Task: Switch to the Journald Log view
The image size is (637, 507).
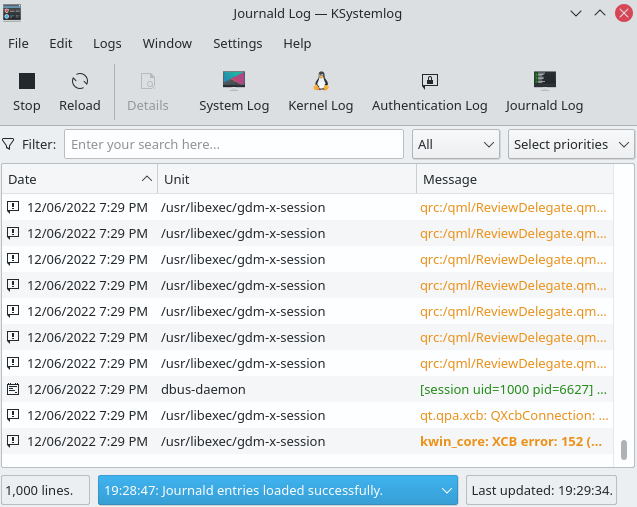Action: click(544, 92)
